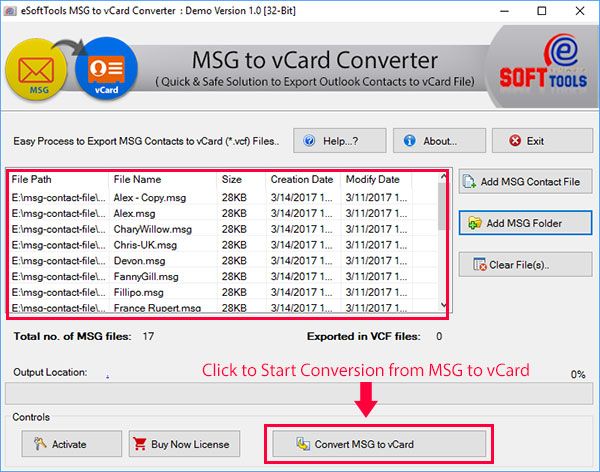Clear File(s).. from the list
600x472 pixels.
point(525,265)
